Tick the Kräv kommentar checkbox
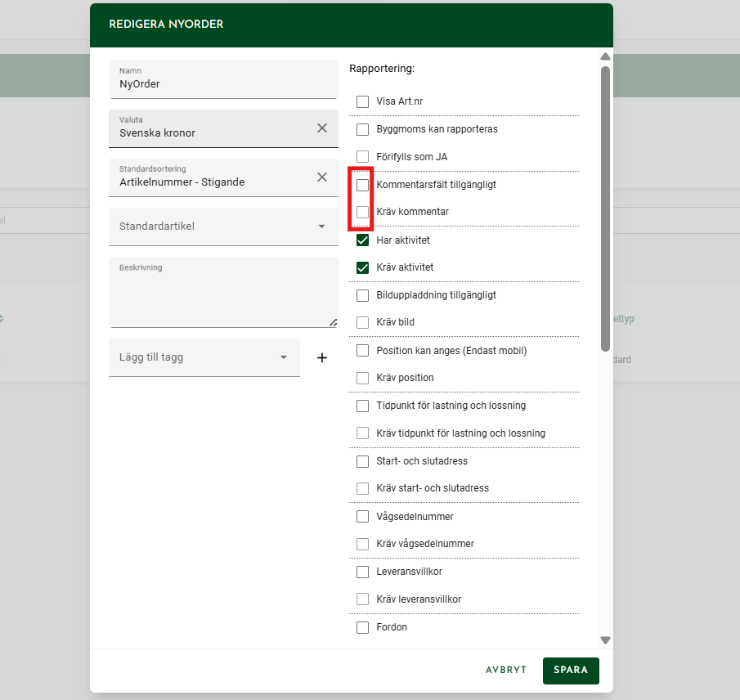This screenshot has width=740, height=700. point(362,212)
